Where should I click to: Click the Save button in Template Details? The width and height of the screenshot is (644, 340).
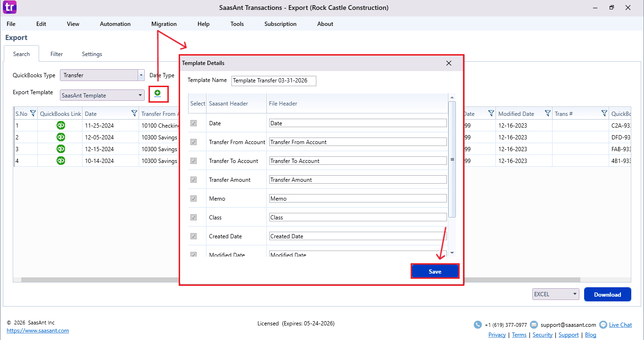435,272
